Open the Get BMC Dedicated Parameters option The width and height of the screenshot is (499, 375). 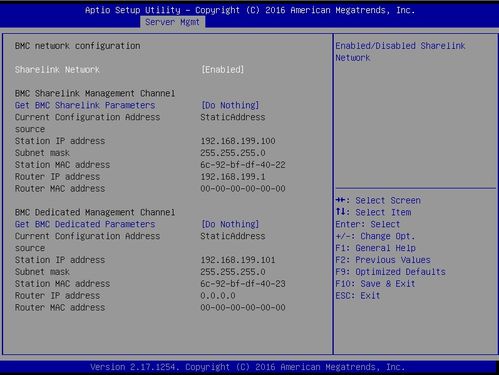(x=85, y=224)
